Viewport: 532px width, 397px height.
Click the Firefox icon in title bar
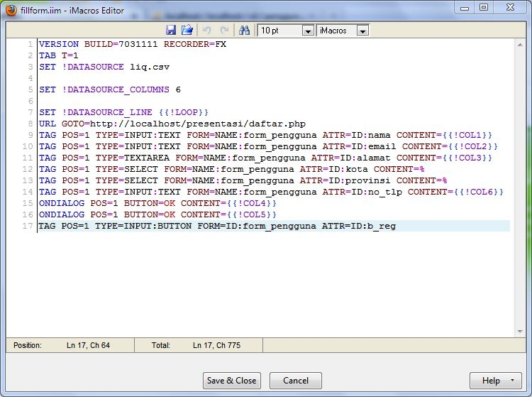[11, 9]
